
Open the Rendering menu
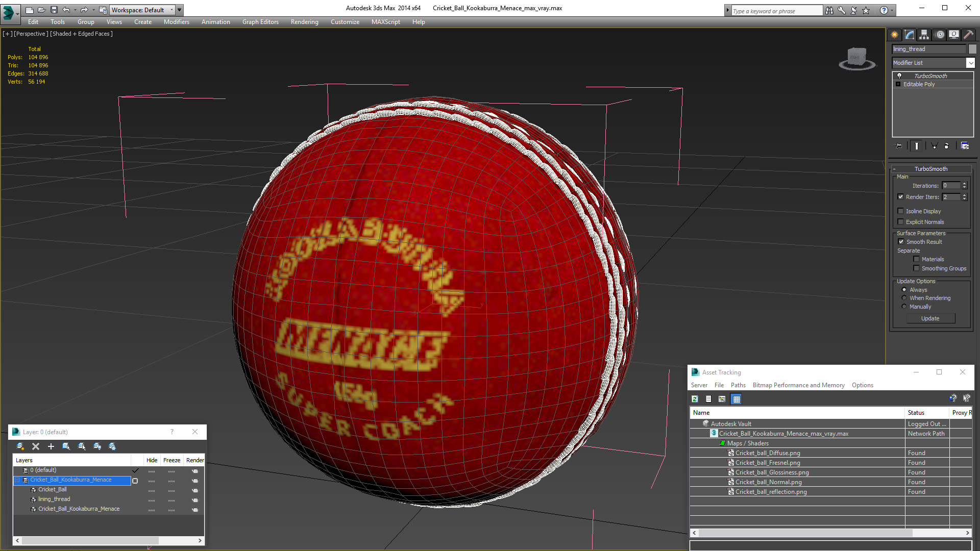[x=304, y=22]
